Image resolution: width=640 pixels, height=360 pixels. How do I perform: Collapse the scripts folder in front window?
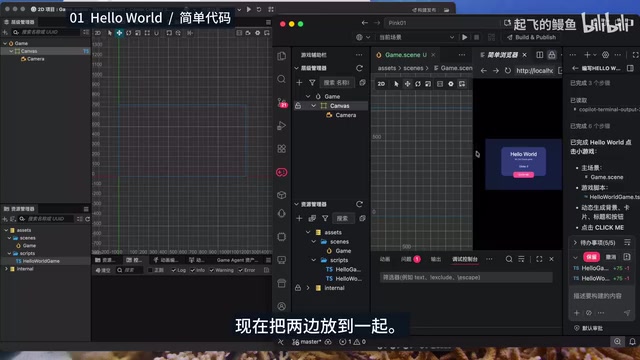[x=313, y=260]
